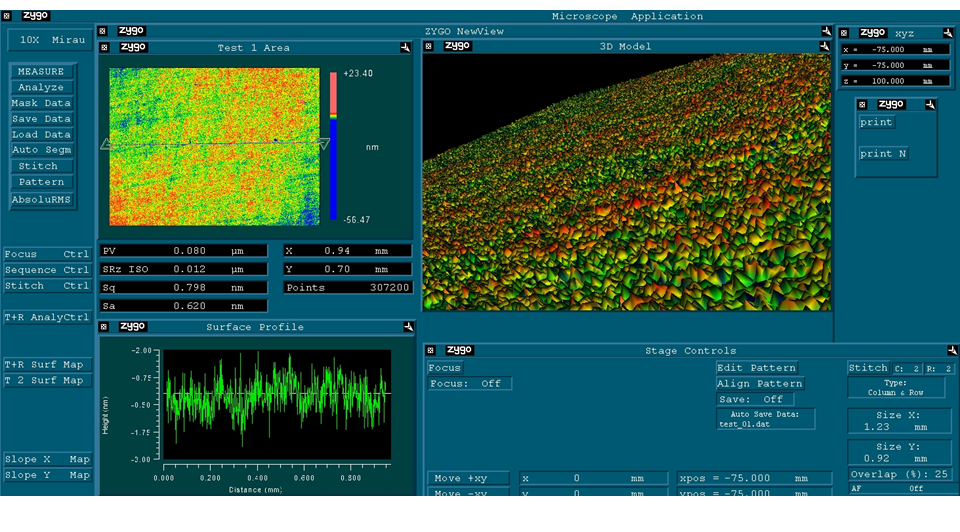Click x 0 mm move field
Image resolution: width=960 pixels, height=532 pixels.
pyautogui.click(x=593, y=478)
